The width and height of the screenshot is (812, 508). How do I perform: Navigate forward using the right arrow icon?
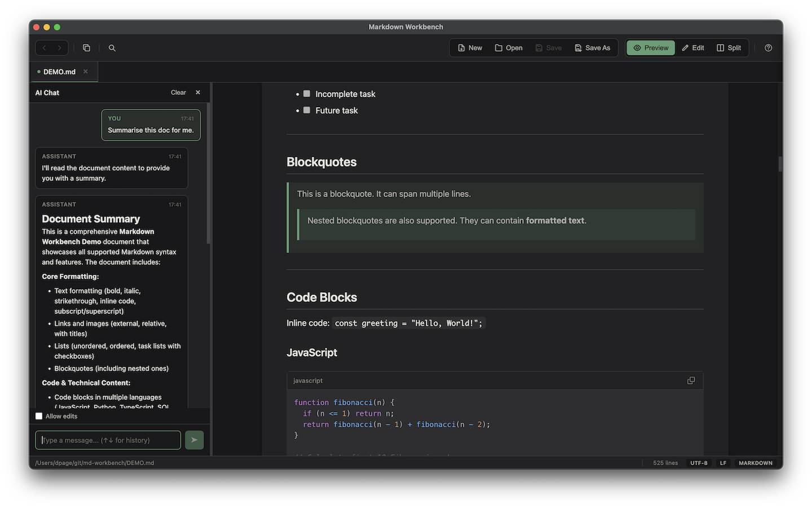[x=60, y=47]
